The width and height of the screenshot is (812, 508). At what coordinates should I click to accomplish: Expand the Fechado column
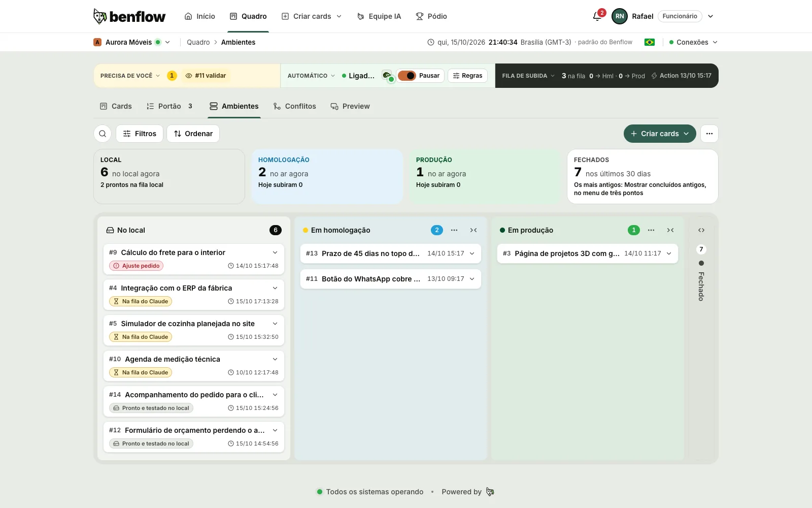[701, 230]
